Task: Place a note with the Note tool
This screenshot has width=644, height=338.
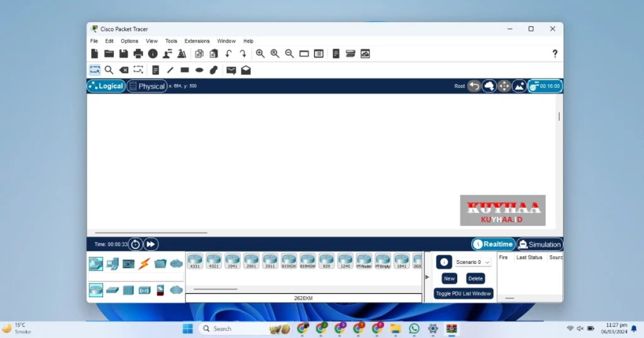Action: 155,70
